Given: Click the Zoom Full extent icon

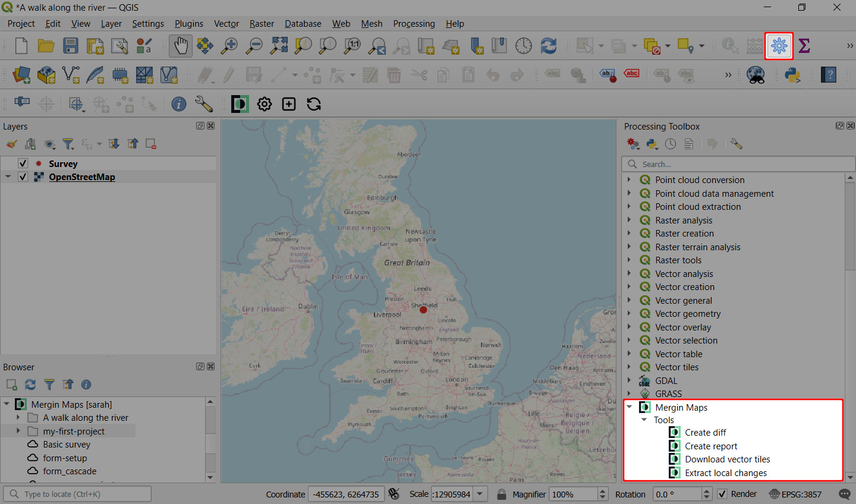Looking at the screenshot, I should pyautogui.click(x=279, y=46).
